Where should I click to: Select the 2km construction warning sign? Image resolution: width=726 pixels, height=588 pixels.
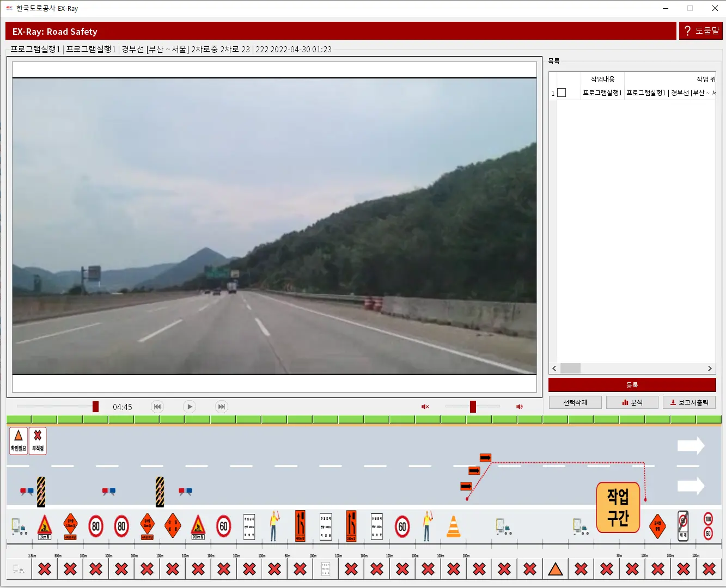(x=44, y=527)
